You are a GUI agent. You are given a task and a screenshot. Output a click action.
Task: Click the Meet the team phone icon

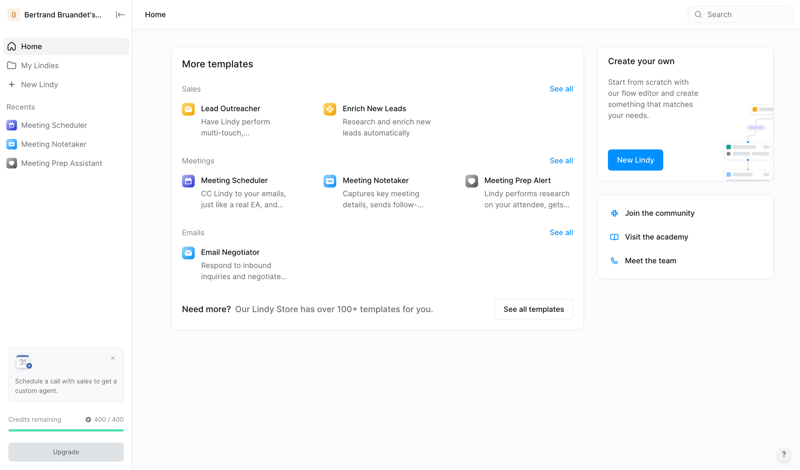(x=614, y=261)
